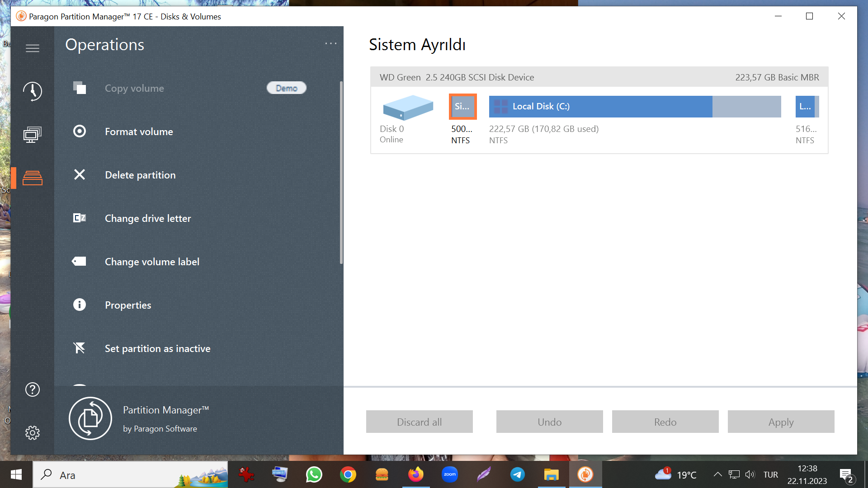
Task: Open Firefox from the taskbar
Action: (416, 474)
